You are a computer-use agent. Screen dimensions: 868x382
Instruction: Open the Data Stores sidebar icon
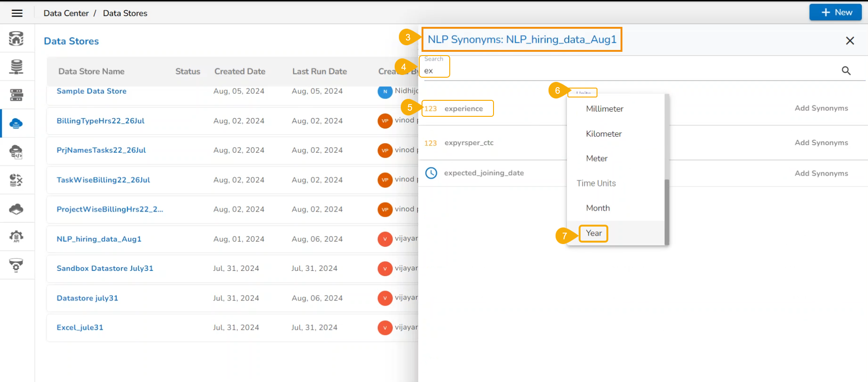tap(16, 123)
